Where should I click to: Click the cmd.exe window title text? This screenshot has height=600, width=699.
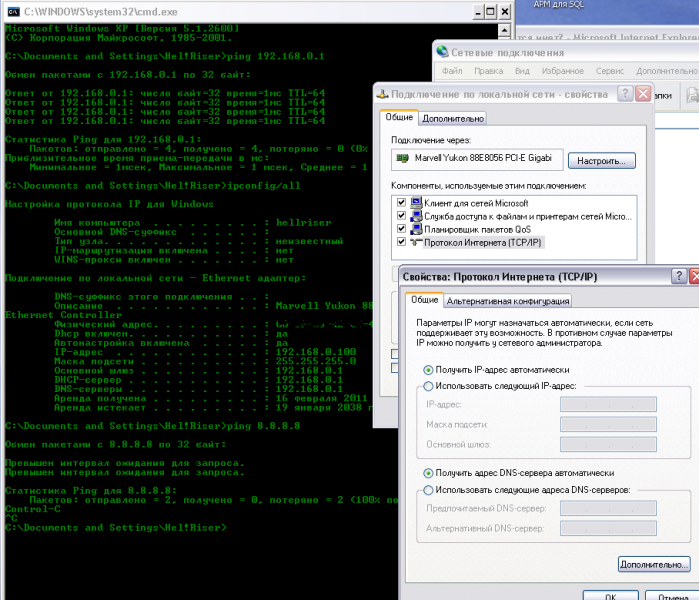point(100,12)
